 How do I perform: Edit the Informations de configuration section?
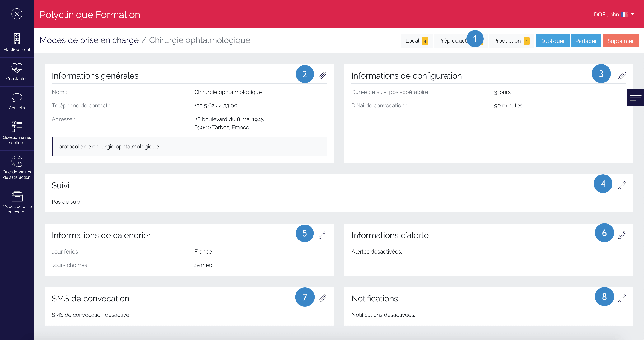[622, 75]
